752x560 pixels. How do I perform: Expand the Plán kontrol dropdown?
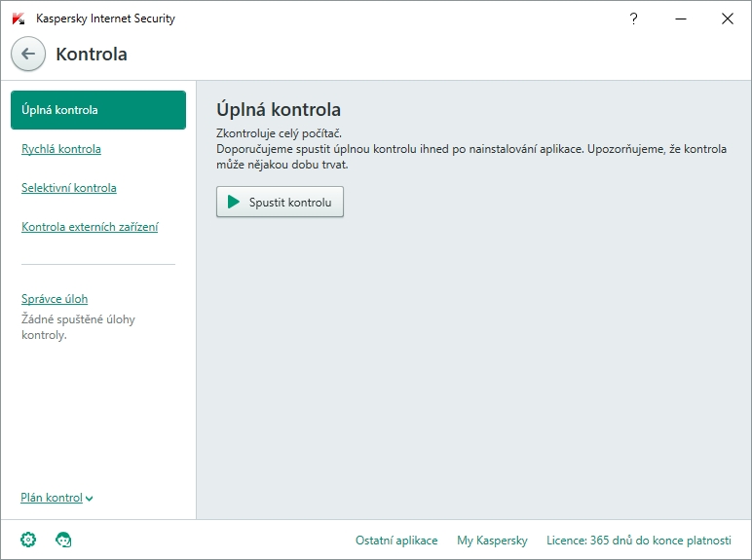56,498
